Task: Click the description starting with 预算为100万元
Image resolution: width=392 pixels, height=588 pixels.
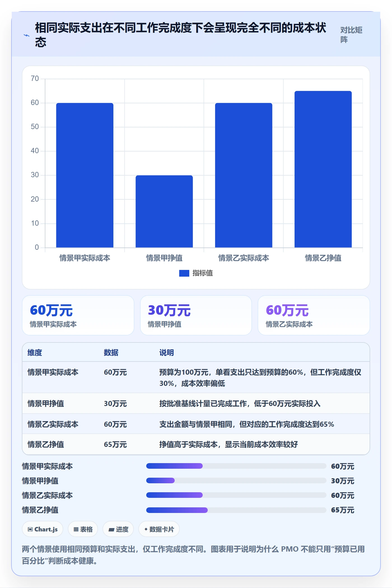Action: coord(260,378)
